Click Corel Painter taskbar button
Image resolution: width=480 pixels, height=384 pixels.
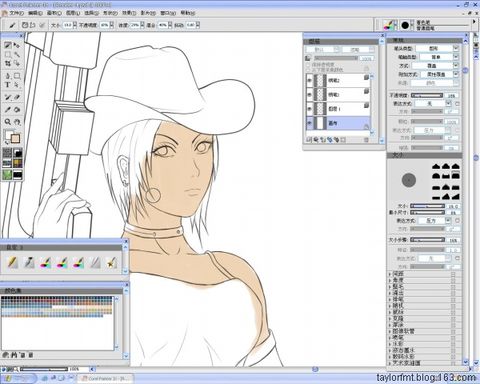pos(106,379)
